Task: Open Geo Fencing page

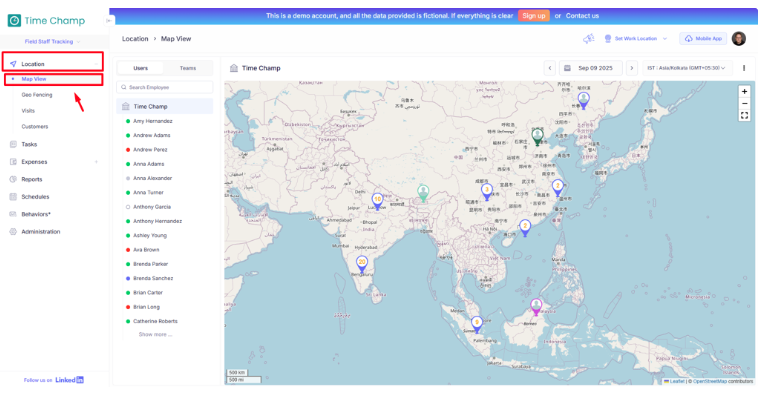Action: [37, 95]
